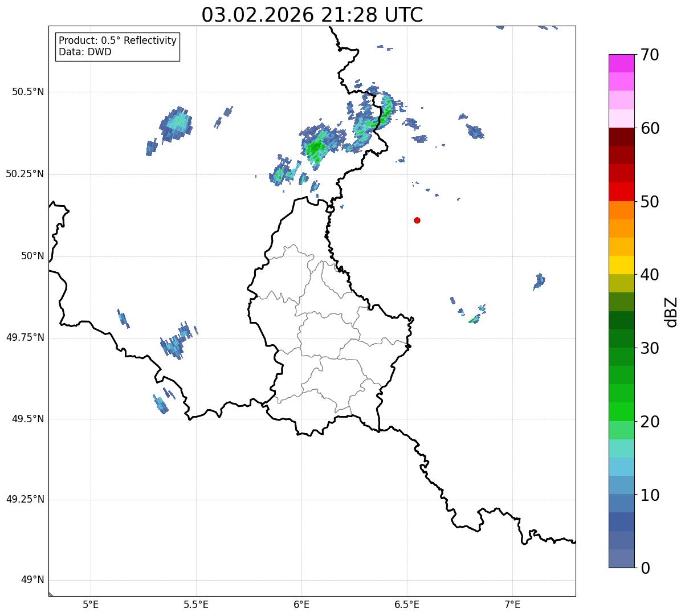The image size is (685, 616).
Task: Click the 10 tick label on the colorbar
Action: tap(650, 495)
